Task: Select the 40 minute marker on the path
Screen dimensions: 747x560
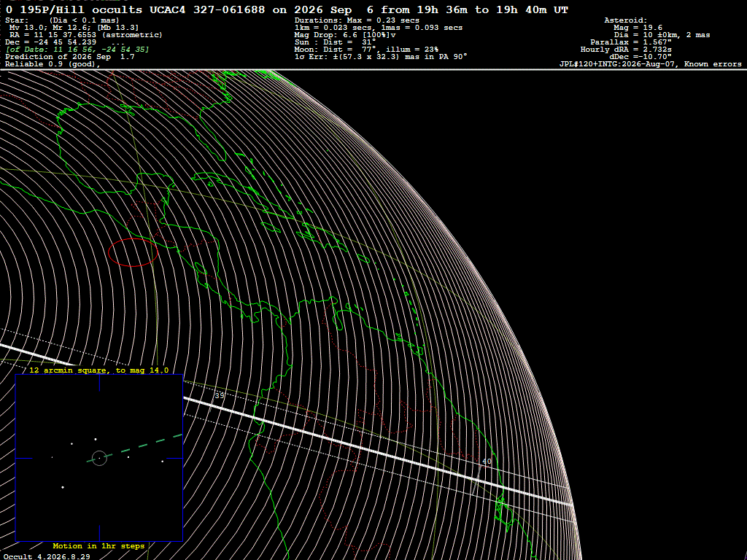Action: coord(487,461)
